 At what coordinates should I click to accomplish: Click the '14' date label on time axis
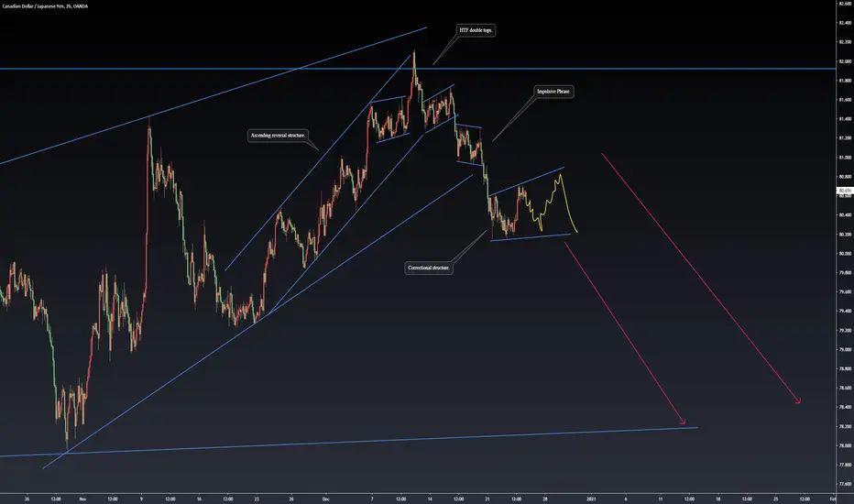coord(430,499)
